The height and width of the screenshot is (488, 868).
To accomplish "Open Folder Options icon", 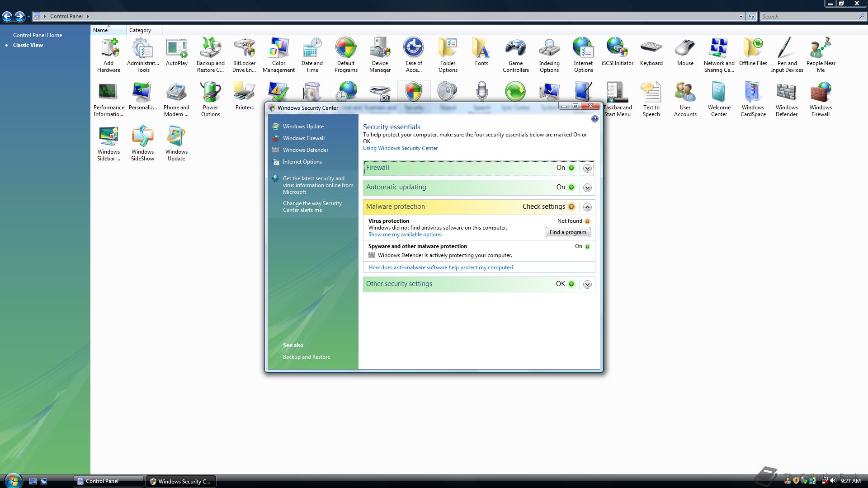I will [x=448, y=55].
